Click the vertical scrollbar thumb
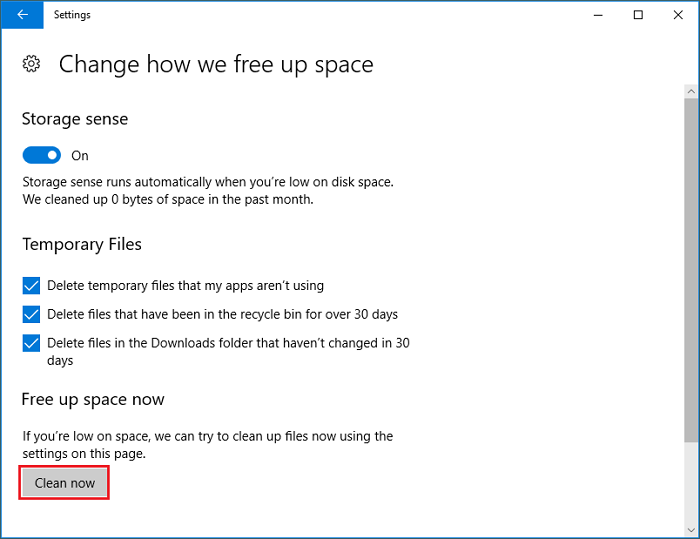The height and width of the screenshot is (539, 700). pyautogui.click(x=690, y=270)
